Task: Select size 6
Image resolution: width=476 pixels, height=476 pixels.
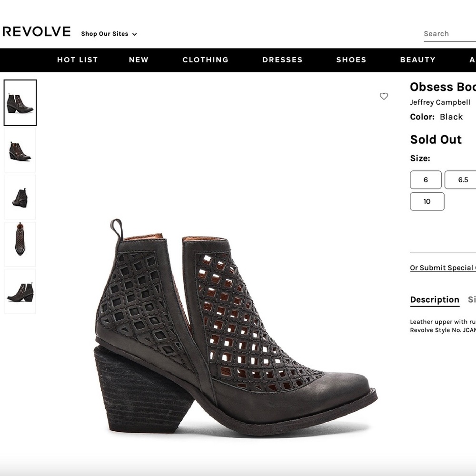Action: coord(426,179)
